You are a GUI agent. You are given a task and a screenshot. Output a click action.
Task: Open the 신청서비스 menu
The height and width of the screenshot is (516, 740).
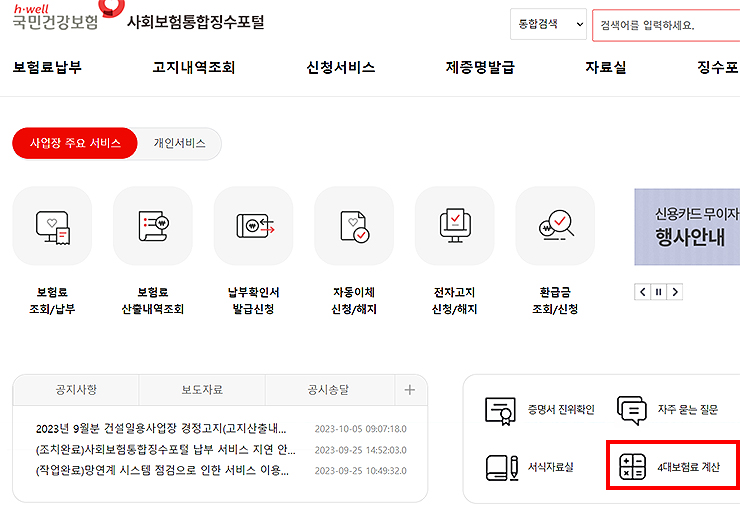[341, 68]
